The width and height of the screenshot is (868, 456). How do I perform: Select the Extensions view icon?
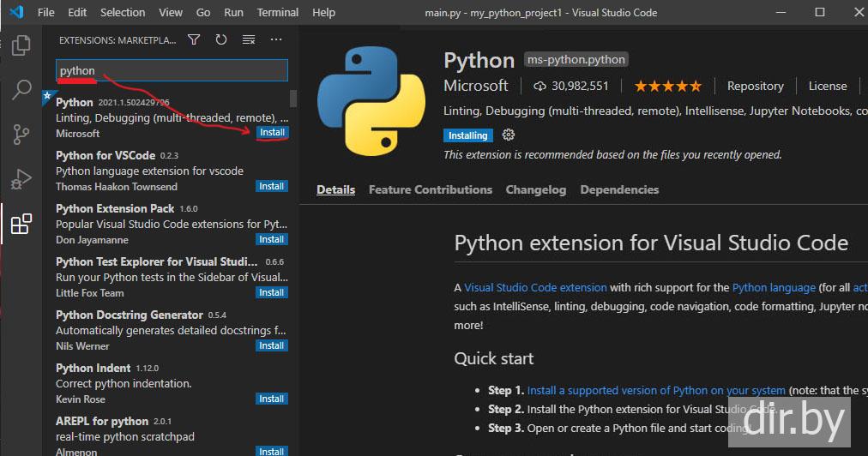(x=21, y=225)
